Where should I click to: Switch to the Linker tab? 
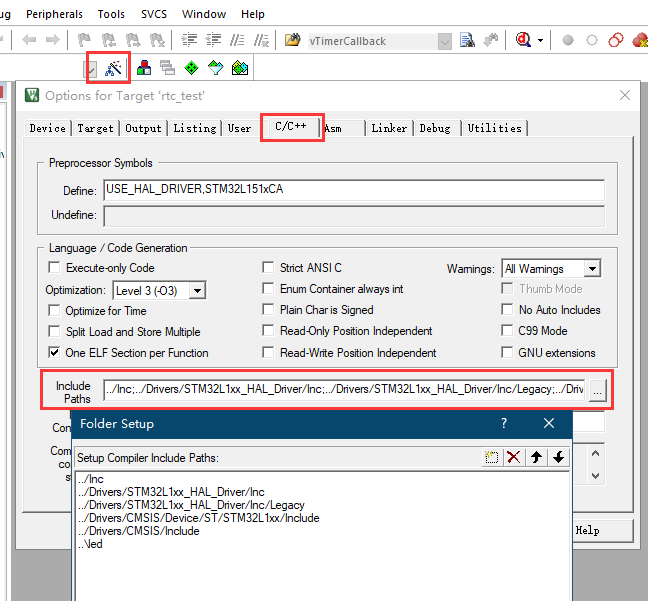point(389,128)
